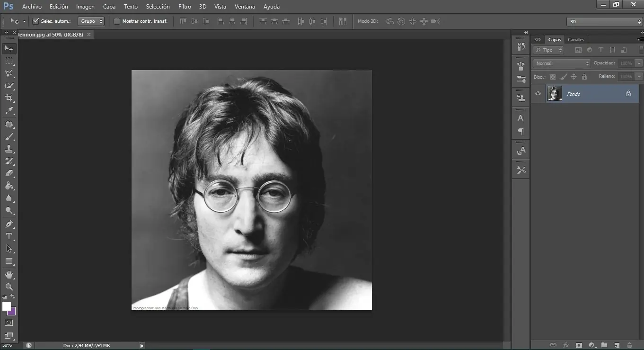Select the Eraser tool
The height and width of the screenshot is (350, 644).
9,173
